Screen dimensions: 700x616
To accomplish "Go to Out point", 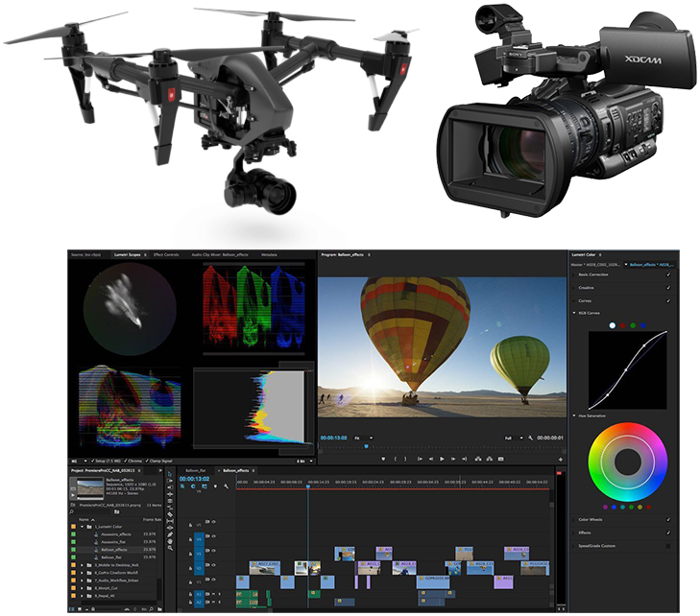I will [x=465, y=459].
